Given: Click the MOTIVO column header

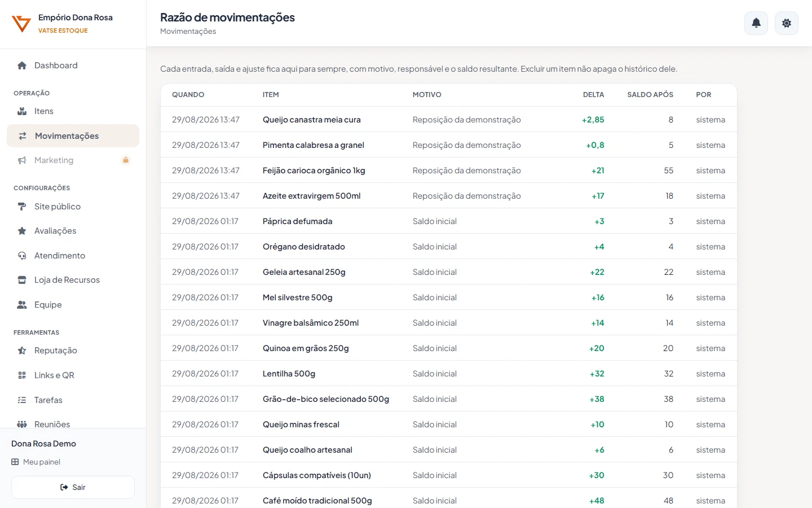Looking at the screenshot, I should (427, 95).
